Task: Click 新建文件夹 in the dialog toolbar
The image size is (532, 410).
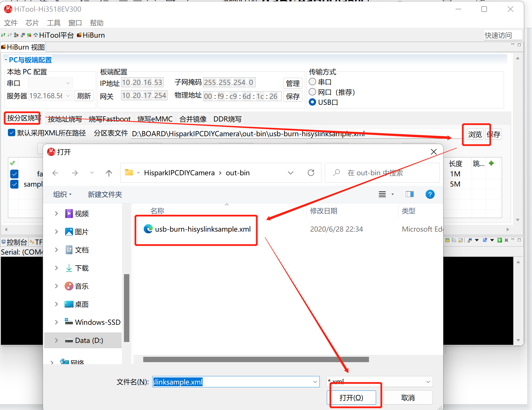Action: click(105, 195)
